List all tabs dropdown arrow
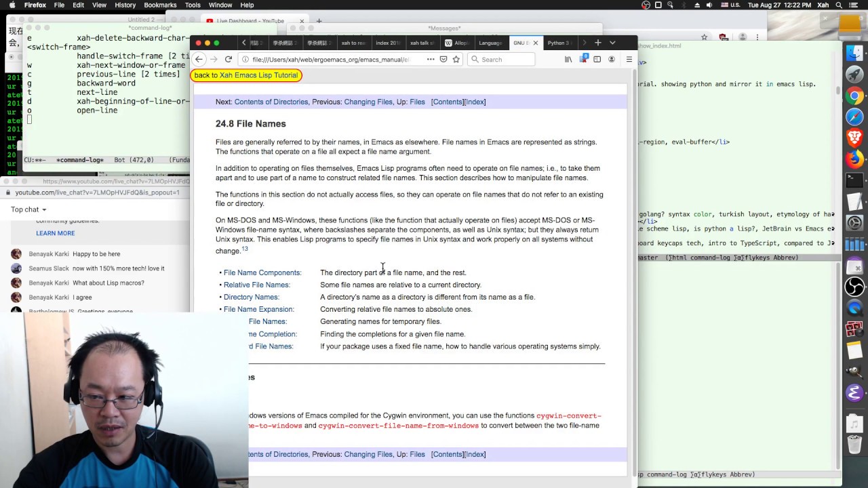 [x=612, y=43]
